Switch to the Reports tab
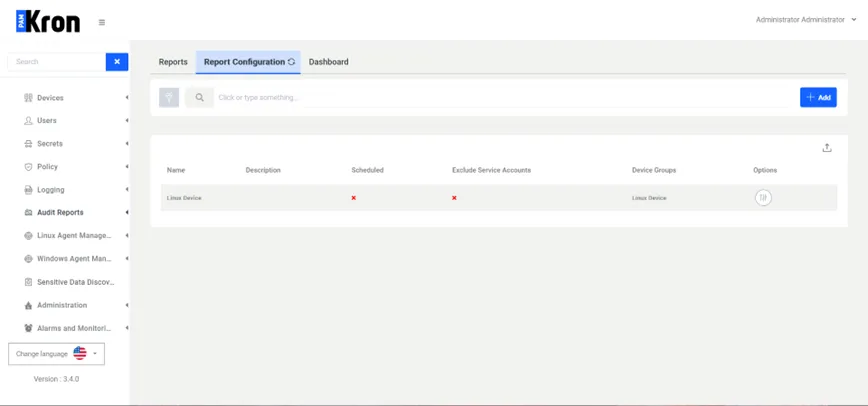Screen dimensions: 868x406 173,62
